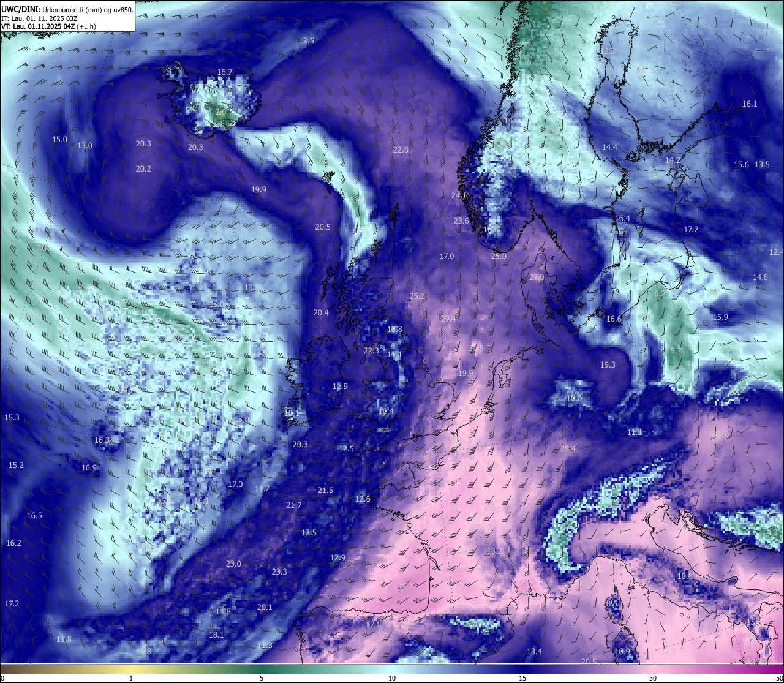
Task: Click the 25.0 value label
Action: (499, 257)
